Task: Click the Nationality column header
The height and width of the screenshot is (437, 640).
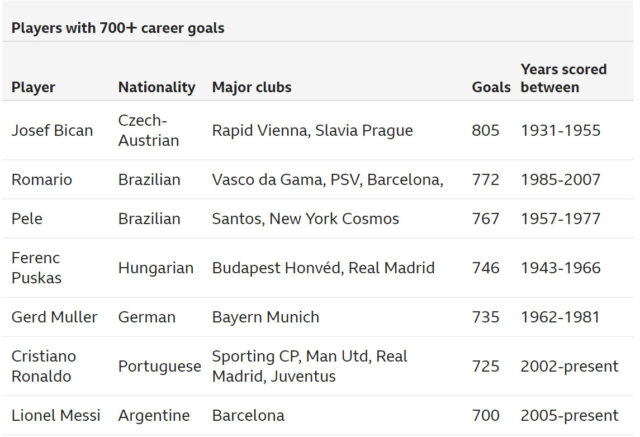Action: click(157, 87)
